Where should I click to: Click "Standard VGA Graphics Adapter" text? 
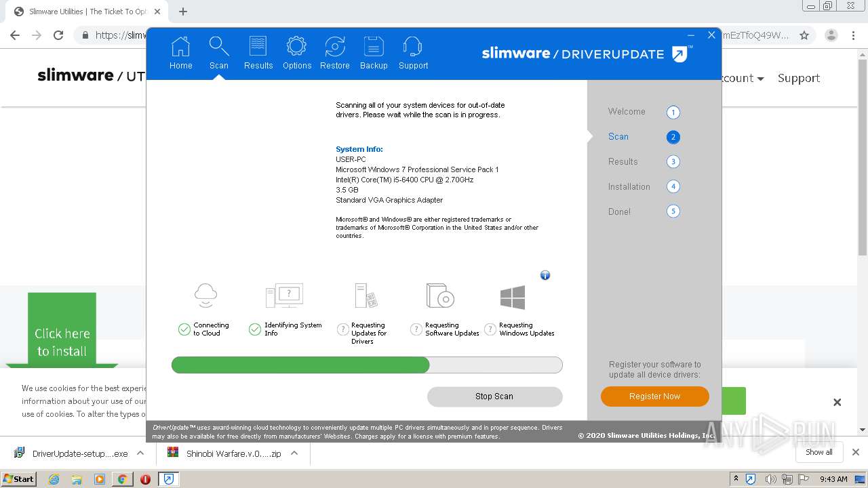pyautogui.click(x=389, y=200)
